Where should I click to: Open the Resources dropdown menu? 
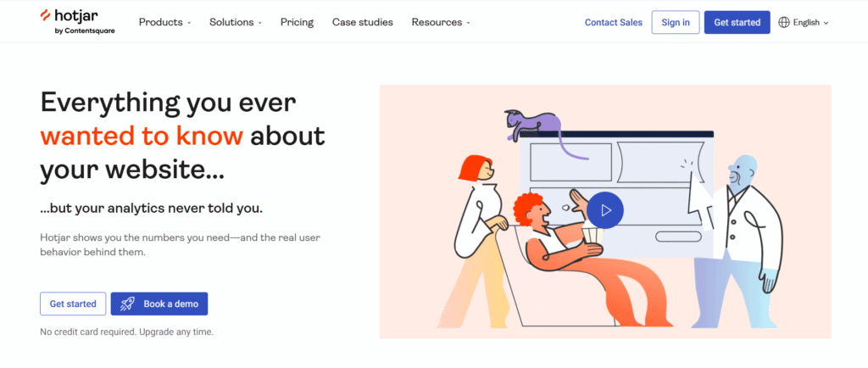pyautogui.click(x=440, y=22)
